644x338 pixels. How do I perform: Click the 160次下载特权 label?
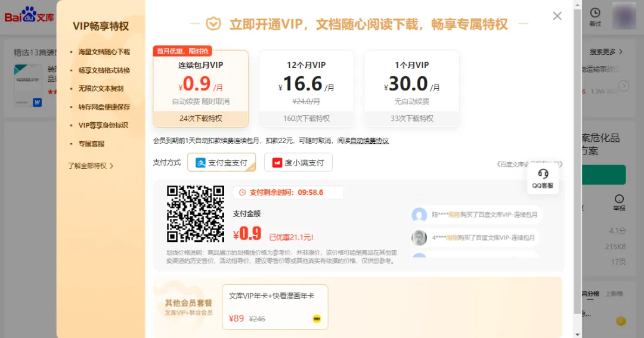[306, 118]
